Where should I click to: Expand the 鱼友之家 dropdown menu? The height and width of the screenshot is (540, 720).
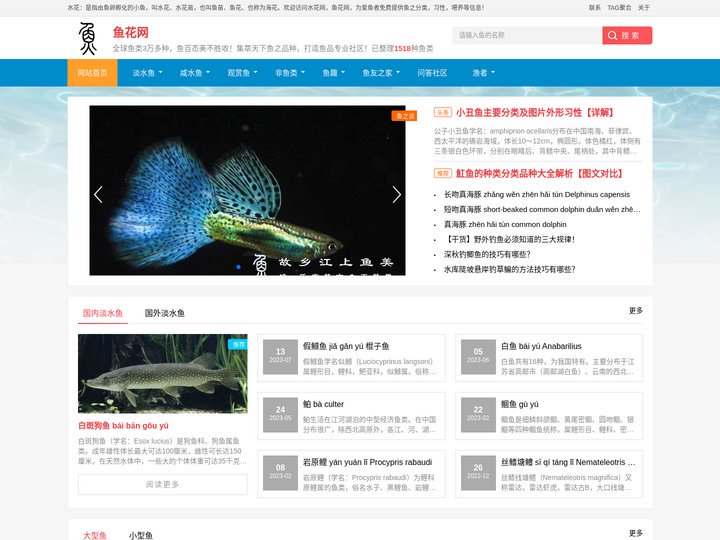[x=381, y=73]
